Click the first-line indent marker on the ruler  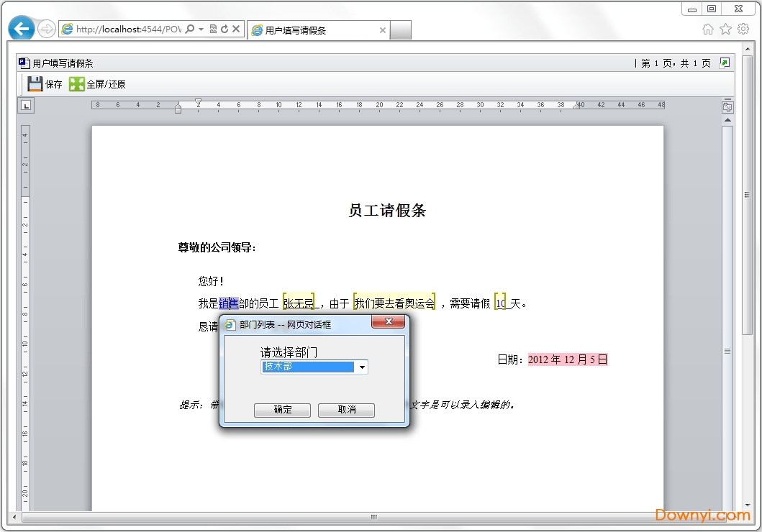tap(197, 101)
